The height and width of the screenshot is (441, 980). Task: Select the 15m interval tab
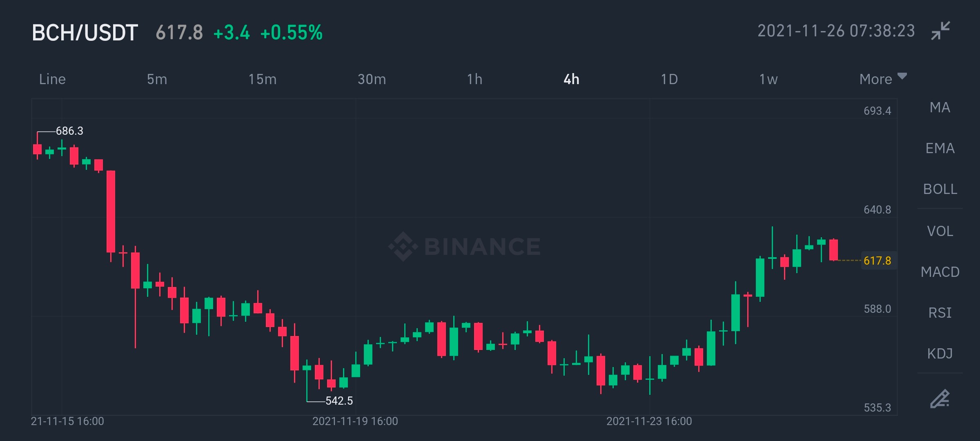(263, 79)
